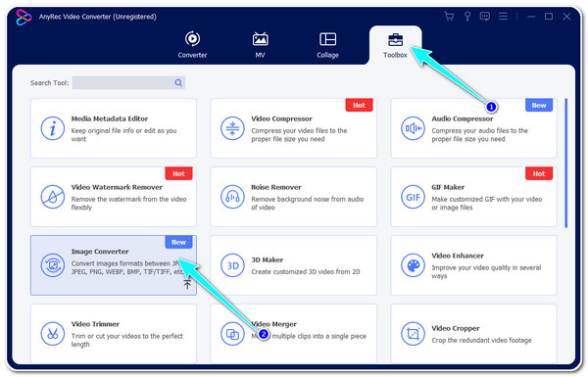Click the Noise Remover headphone icon
The image size is (588, 377).
click(232, 197)
